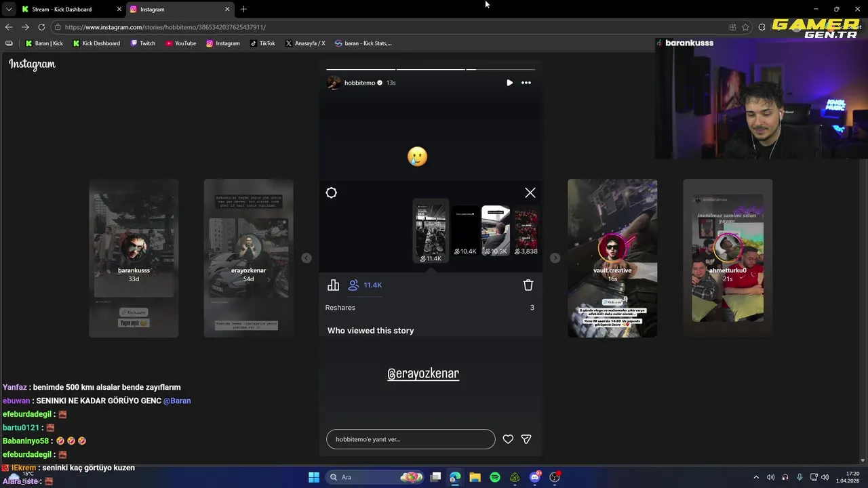The height and width of the screenshot is (488, 868).
Task: Open the taskbar clock showing 17:20
Action: click(848, 477)
